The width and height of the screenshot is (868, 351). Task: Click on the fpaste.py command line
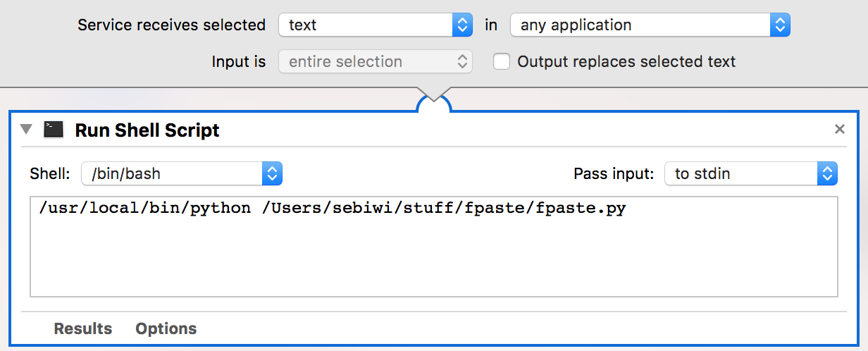(333, 209)
